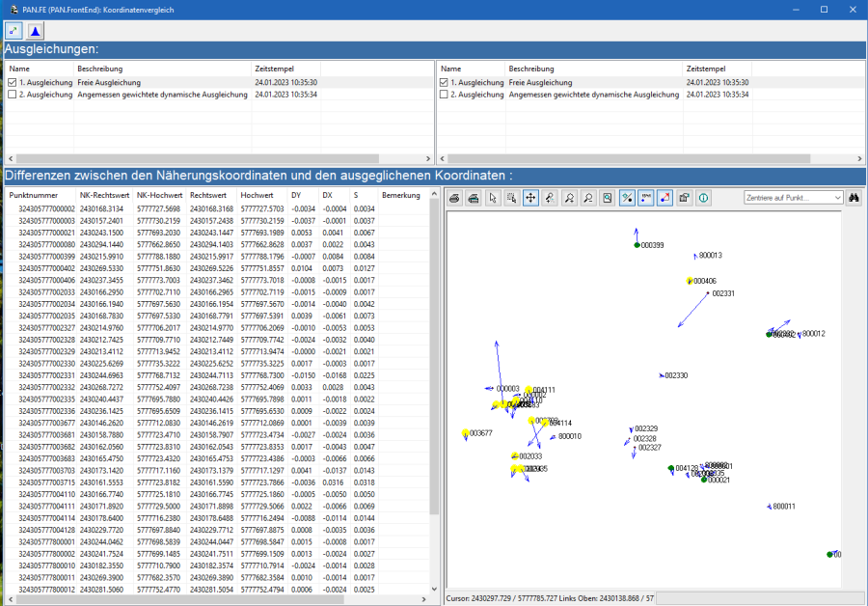Viewport: 868px width, 606px height.
Task: Select the arrow pointer tool
Action: [x=493, y=198]
